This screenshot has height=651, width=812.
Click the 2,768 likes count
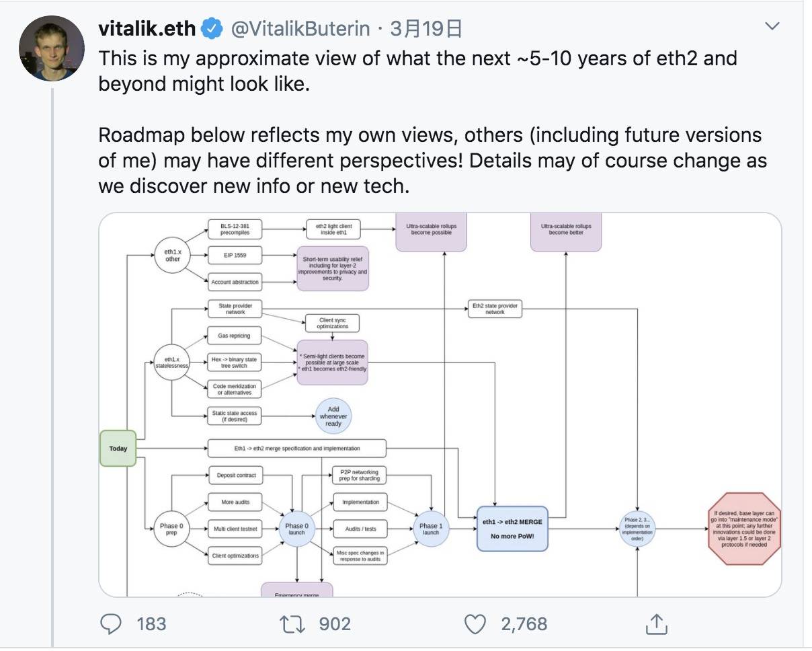[x=524, y=624]
